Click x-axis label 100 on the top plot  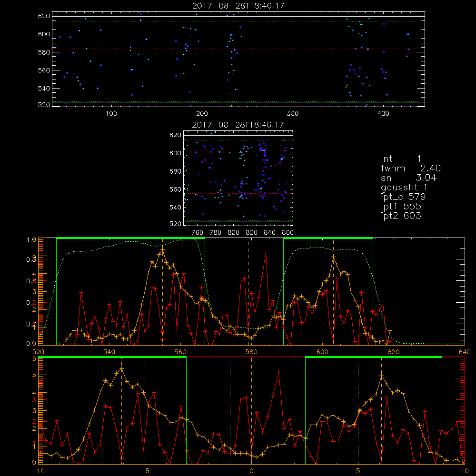[x=111, y=114]
